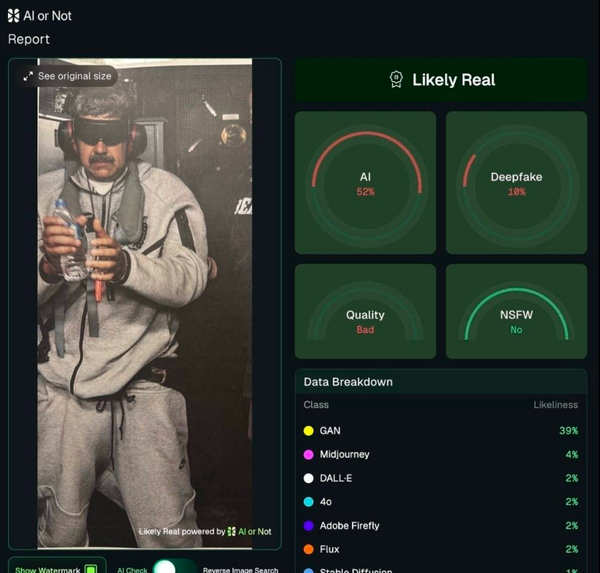Select the Reverse Image Search option
Screen dimensions: 600x573
[240, 570]
